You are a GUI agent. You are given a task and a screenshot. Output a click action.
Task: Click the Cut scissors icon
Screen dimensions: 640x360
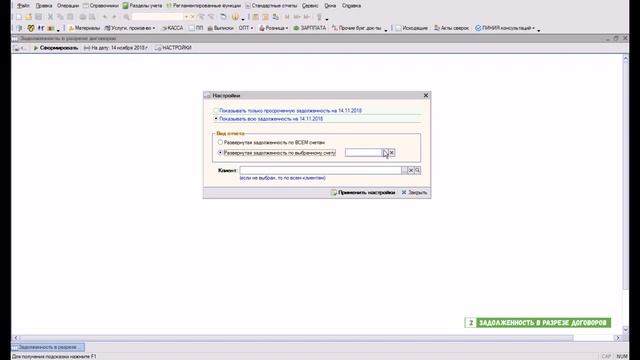click(x=50, y=17)
